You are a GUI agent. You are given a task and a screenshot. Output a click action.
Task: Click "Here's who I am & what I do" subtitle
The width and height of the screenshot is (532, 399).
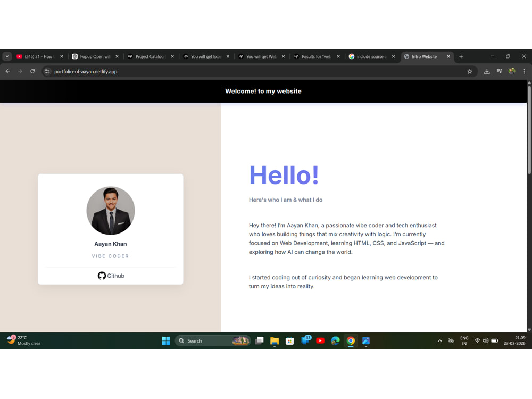point(286,200)
